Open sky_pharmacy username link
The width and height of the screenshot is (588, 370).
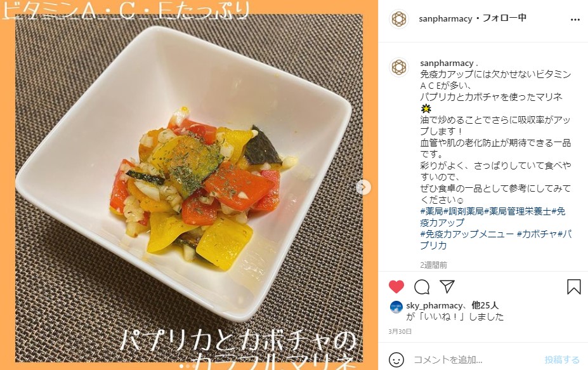pyautogui.click(x=434, y=305)
